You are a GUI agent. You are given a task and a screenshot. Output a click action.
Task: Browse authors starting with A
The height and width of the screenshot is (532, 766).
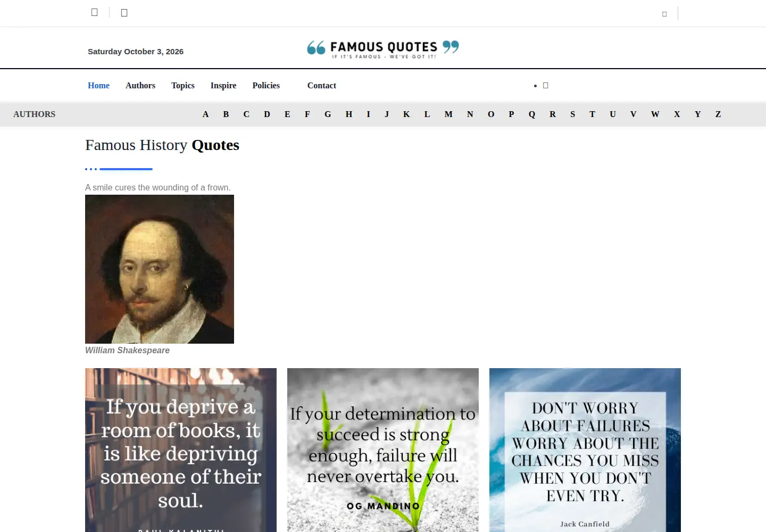click(205, 114)
